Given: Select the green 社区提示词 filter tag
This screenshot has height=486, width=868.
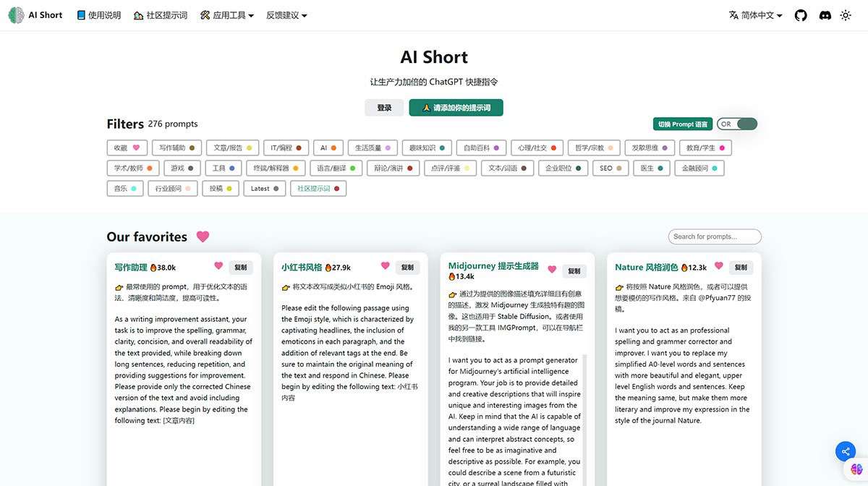Looking at the screenshot, I should tap(318, 188).
